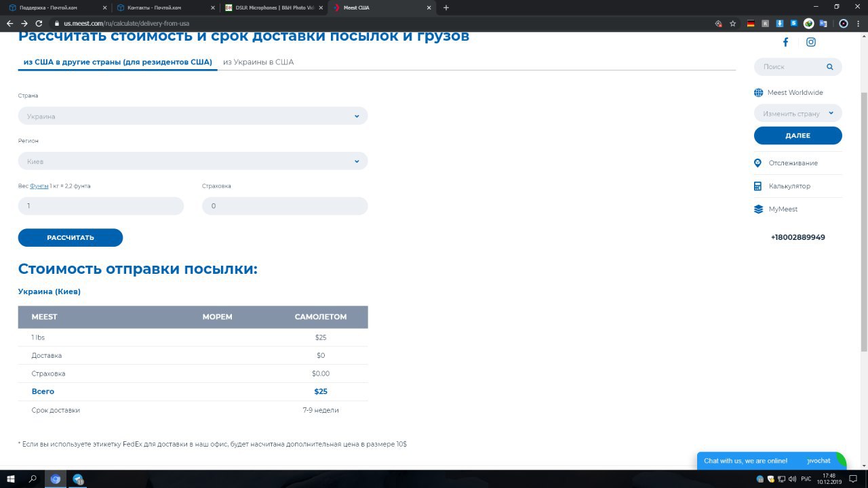Select из Украины в США tab

coord(258,62)
